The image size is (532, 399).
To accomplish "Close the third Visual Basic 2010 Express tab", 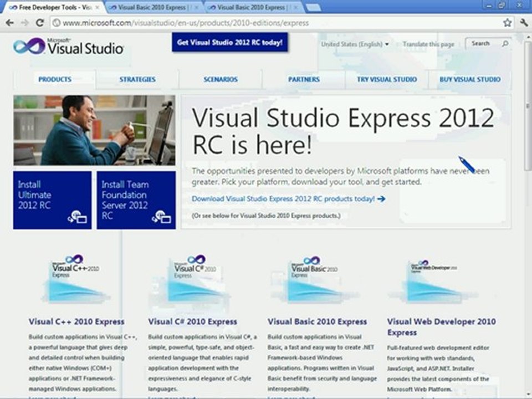I will click(295, 7).
